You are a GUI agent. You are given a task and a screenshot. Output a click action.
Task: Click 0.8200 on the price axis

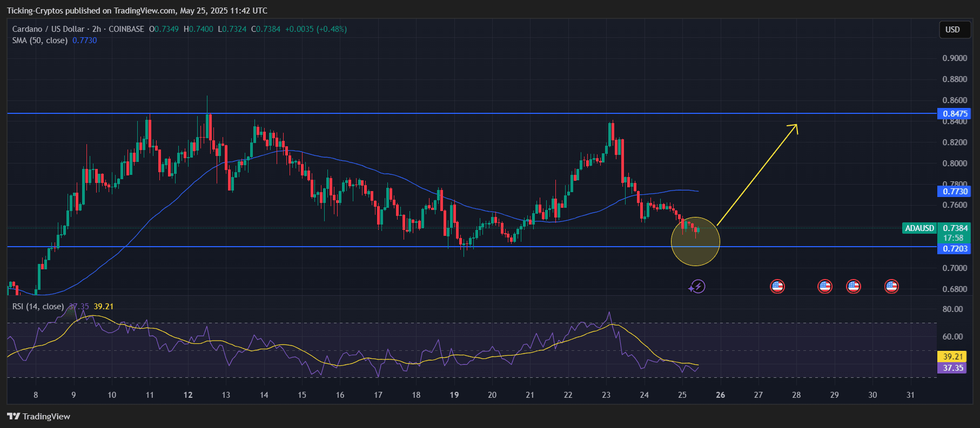coord(955,142)
